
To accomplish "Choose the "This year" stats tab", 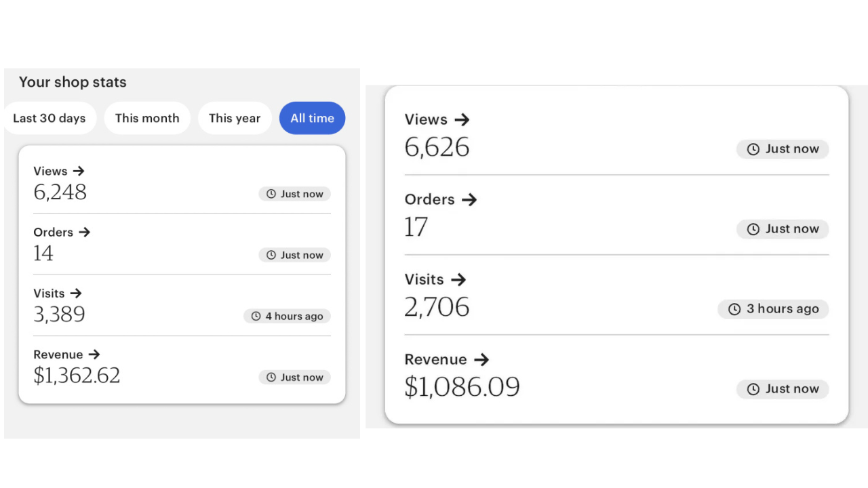I will 235,118.
